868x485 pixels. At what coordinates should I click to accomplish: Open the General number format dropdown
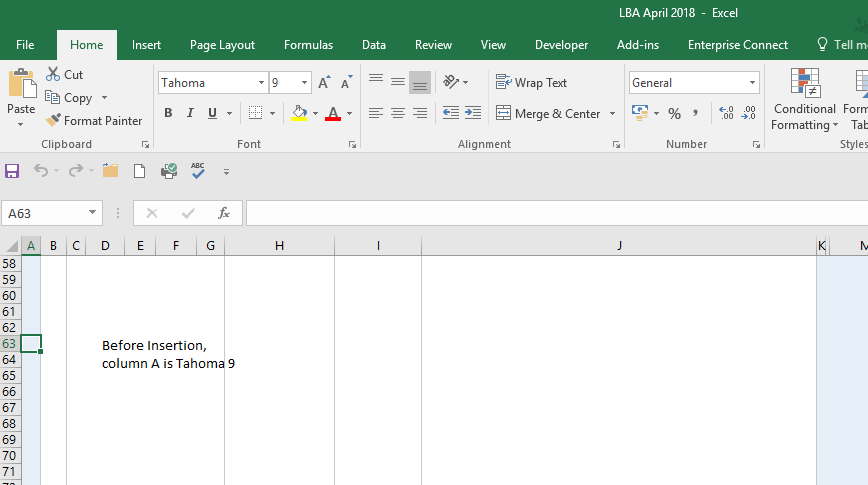pyautogui.click(x=752, y=82)
